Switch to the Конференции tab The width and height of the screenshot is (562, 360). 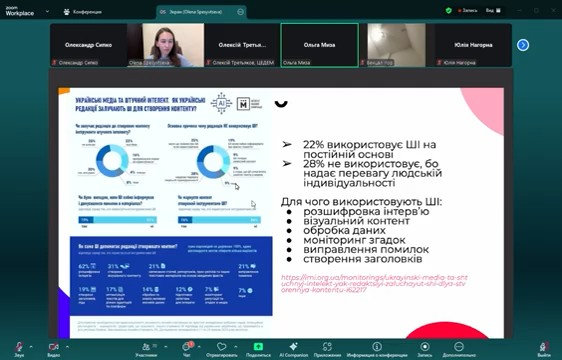coord(83,12)
